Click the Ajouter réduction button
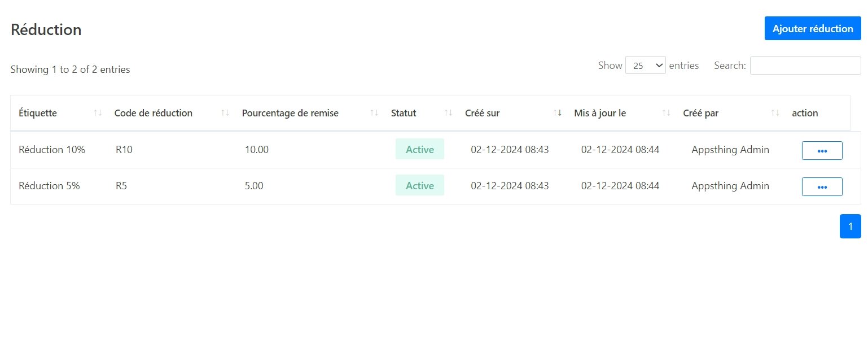This screenshot has height=361, width=868. tap(812, 28)
